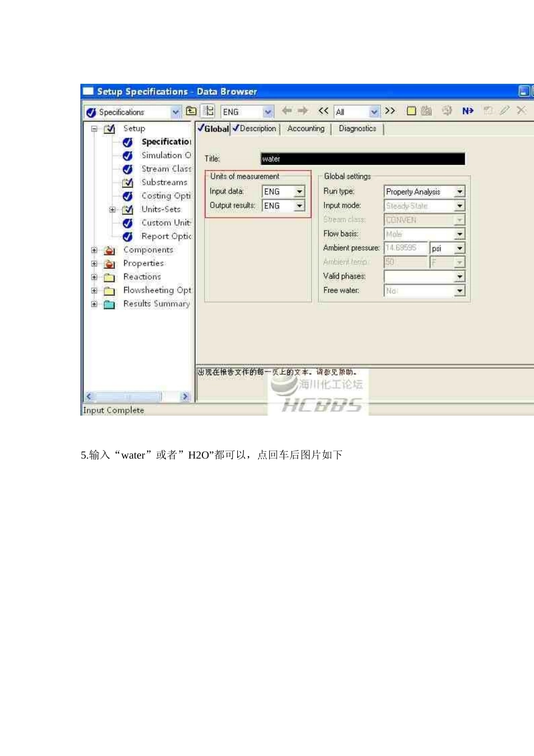Screen dimensions: 534x756
Task: Expand the Properties tree node
Action: pyautogui.click(x=94, y=264)
